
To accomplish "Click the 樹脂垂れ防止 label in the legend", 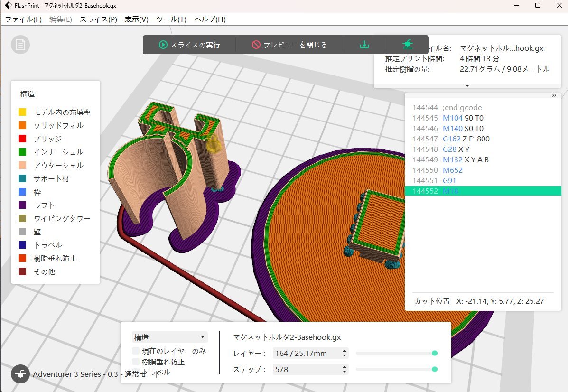I will click(55, 258).
